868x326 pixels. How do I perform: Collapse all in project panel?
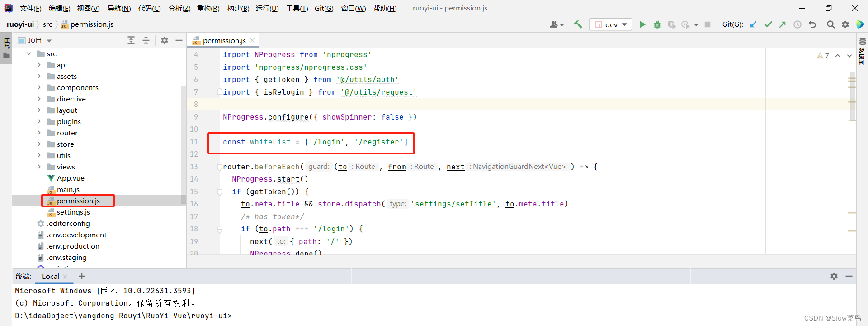[x=146, y=40]
